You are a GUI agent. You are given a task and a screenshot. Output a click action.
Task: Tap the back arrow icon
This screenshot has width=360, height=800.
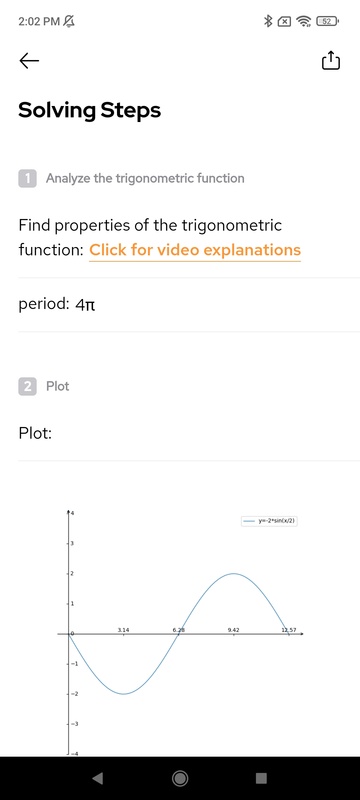point(29,61)
